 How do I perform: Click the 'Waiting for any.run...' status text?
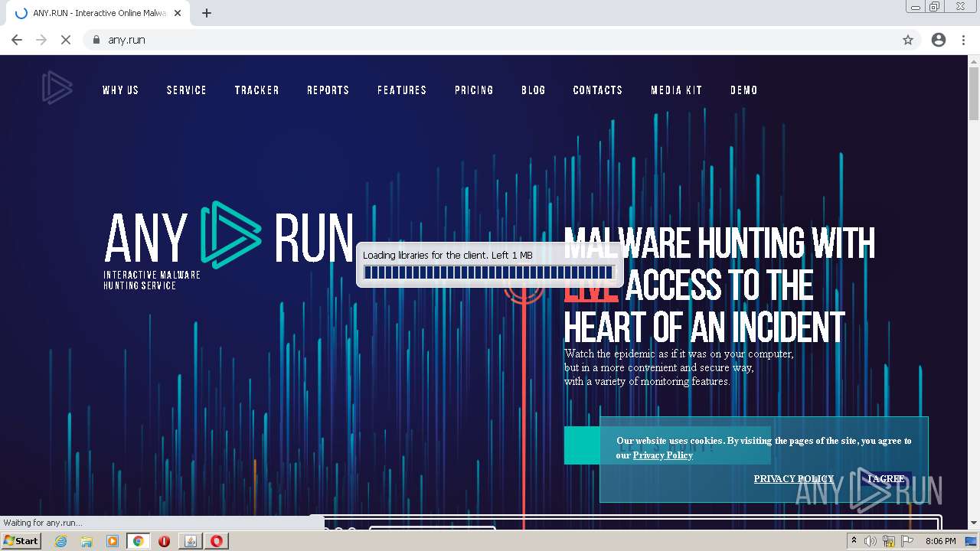[x=43, y=523]
